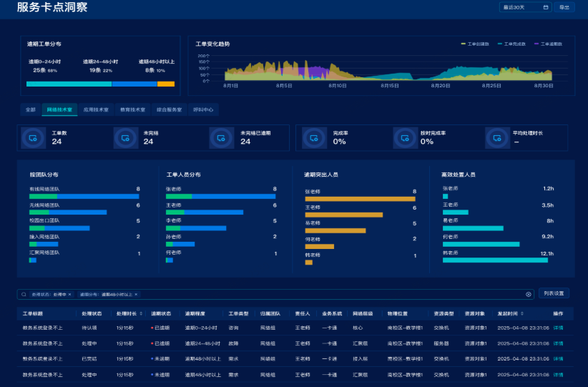Viewport: 588px width, 387px height.
Task: Click the 校园出口团队 distribution bar
Action: (59, 228)
